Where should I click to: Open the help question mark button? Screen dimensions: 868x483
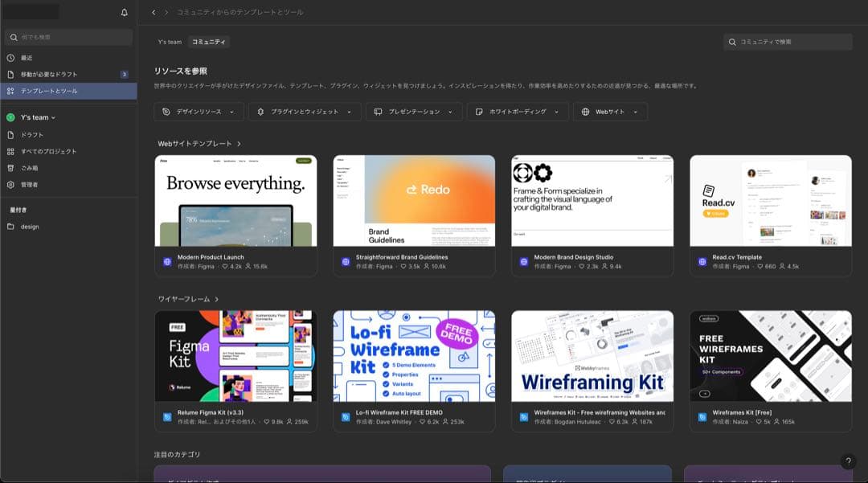pyautogui.click(x=849, y=461)
